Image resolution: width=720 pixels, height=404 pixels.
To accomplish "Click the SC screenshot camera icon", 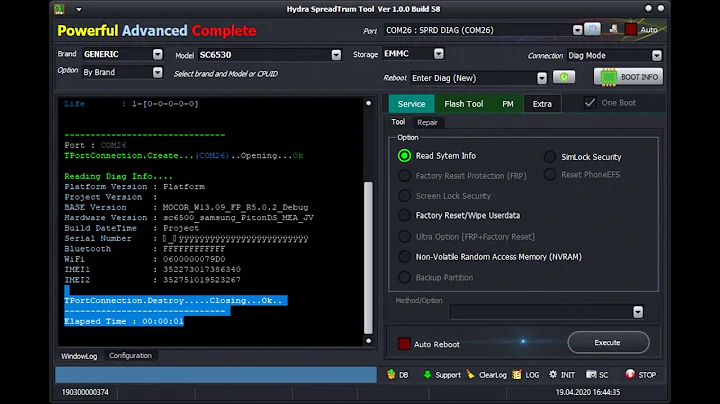I will point(591,375).
